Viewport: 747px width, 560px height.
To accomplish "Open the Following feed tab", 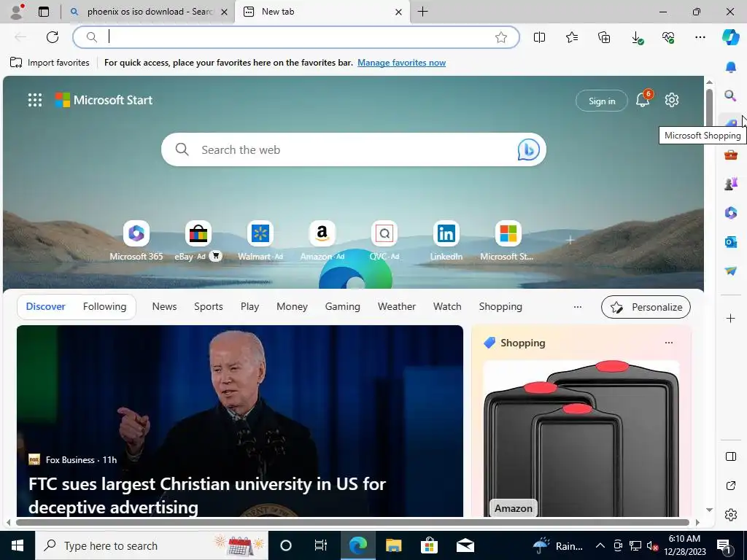I will (x=105, y=307).
